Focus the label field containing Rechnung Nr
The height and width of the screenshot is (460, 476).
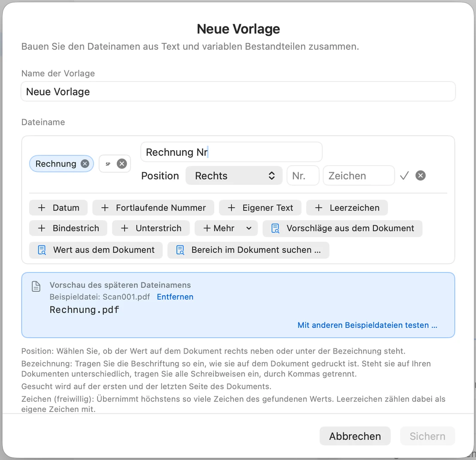pyautogui.click(x=231, y=152)
